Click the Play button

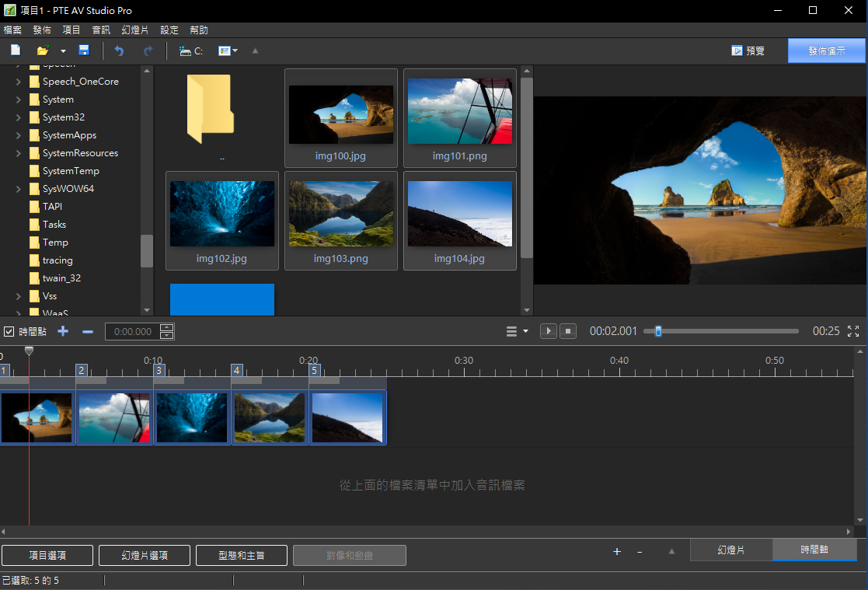(x=548, y=331)
